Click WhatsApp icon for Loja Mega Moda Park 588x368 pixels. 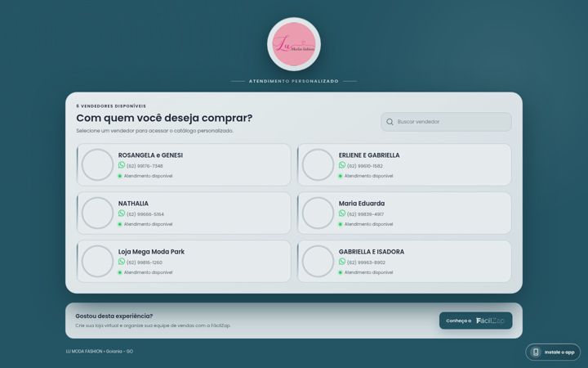(122, 262)
